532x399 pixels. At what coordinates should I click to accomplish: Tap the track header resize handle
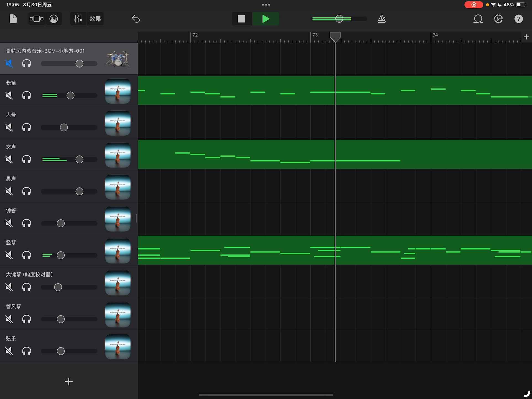point(136,218)
